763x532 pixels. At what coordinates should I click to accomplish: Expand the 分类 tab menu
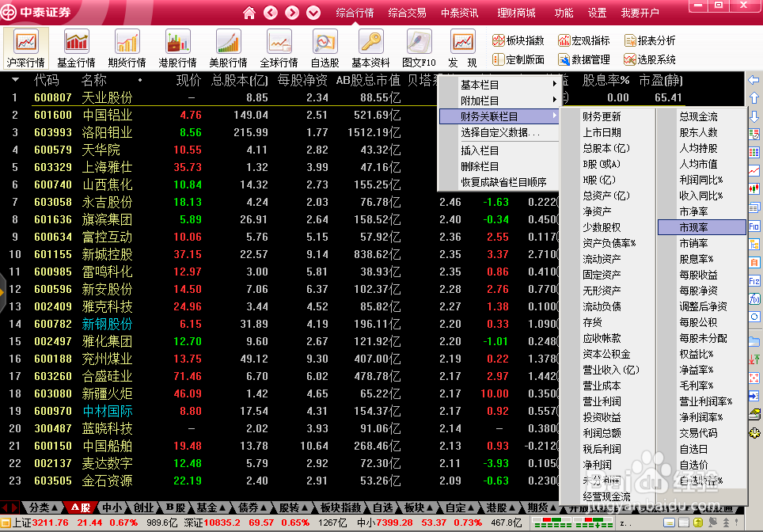44,507
